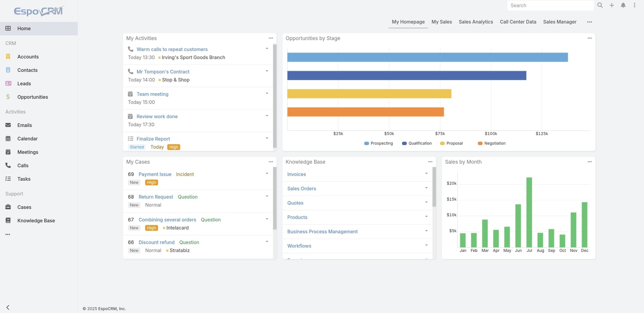
Task: Open the user menu vertical dots
Action: pyautogui.click(x=635, y=5)
